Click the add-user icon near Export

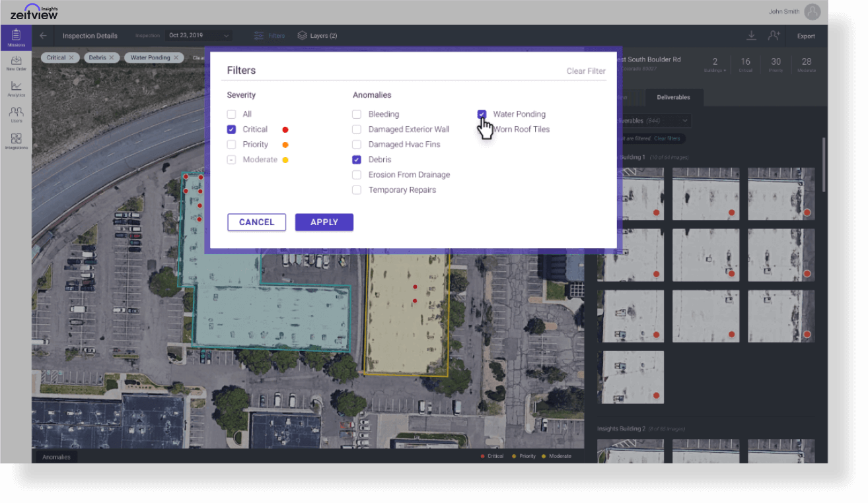774,35
